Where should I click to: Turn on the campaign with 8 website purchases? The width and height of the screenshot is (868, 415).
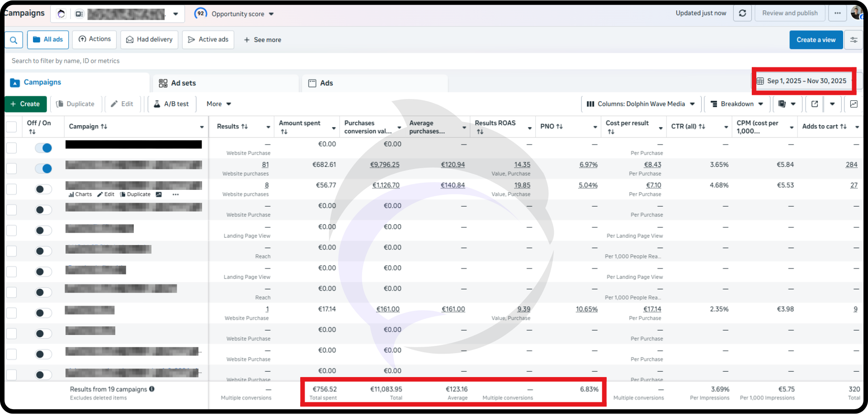(x=43, y=189)
